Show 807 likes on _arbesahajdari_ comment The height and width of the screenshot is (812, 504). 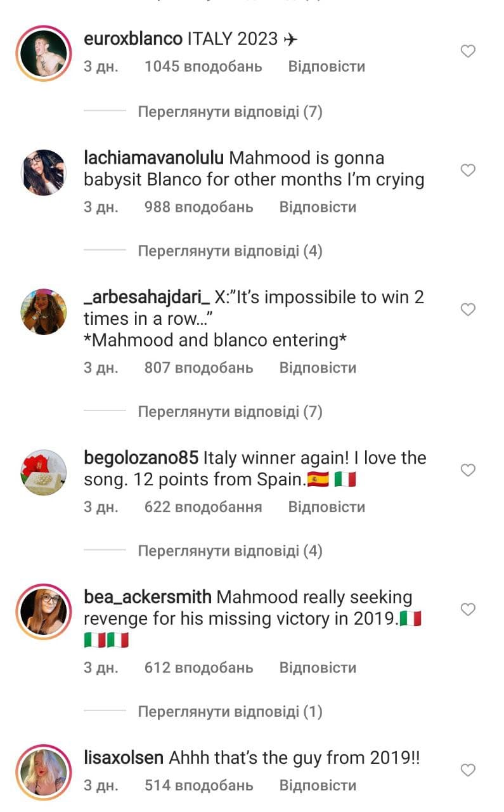tap(198, 367)
